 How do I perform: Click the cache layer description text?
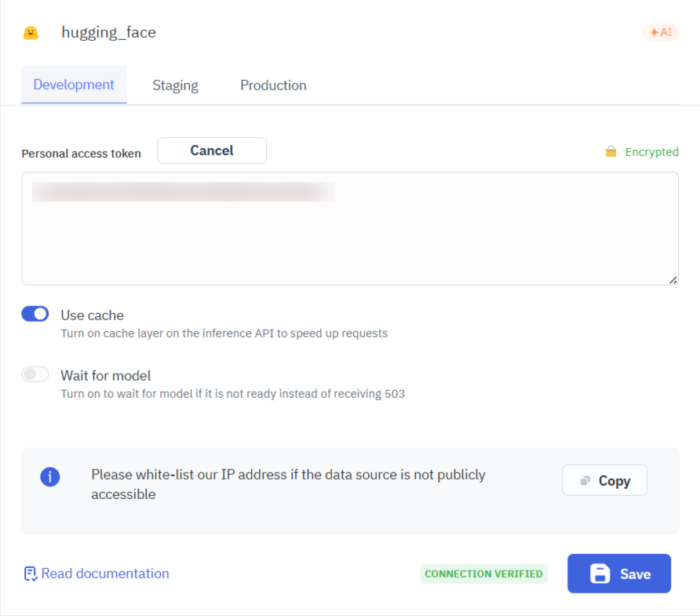[224, 334]
